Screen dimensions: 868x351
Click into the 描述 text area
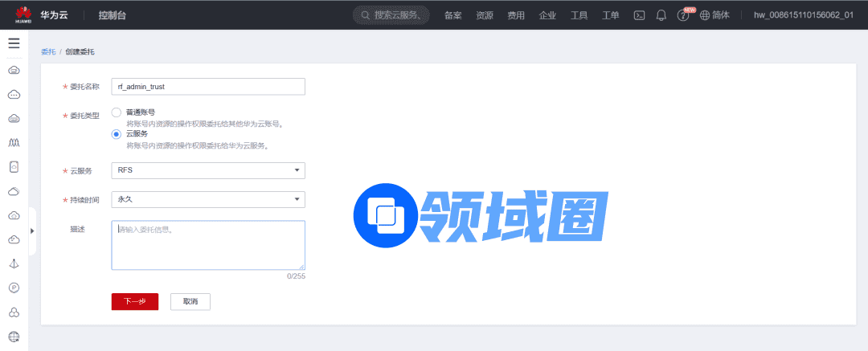[x=208, y=245]
